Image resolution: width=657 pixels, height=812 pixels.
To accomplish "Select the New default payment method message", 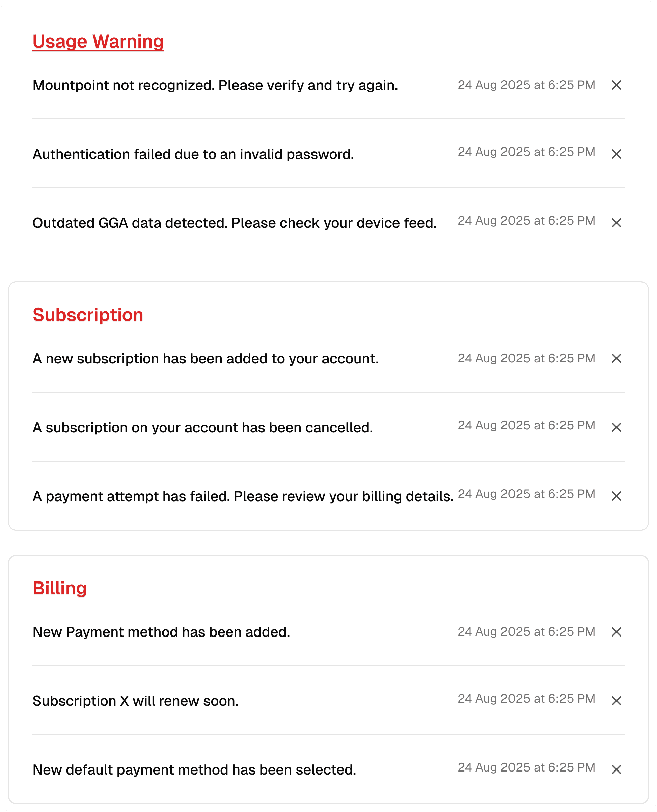I will point(194,770).
